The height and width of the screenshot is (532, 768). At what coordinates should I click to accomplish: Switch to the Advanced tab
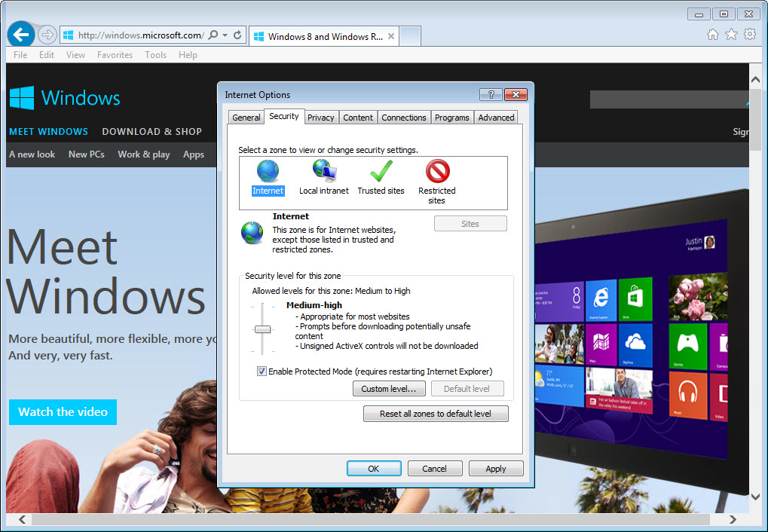click(496, 118)
